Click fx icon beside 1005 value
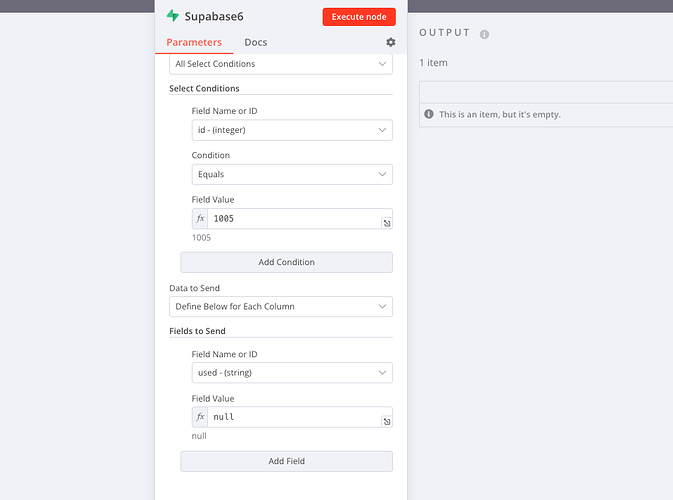Image resolution: width=673 pixels, height=500 pixels. coord(201,218)
